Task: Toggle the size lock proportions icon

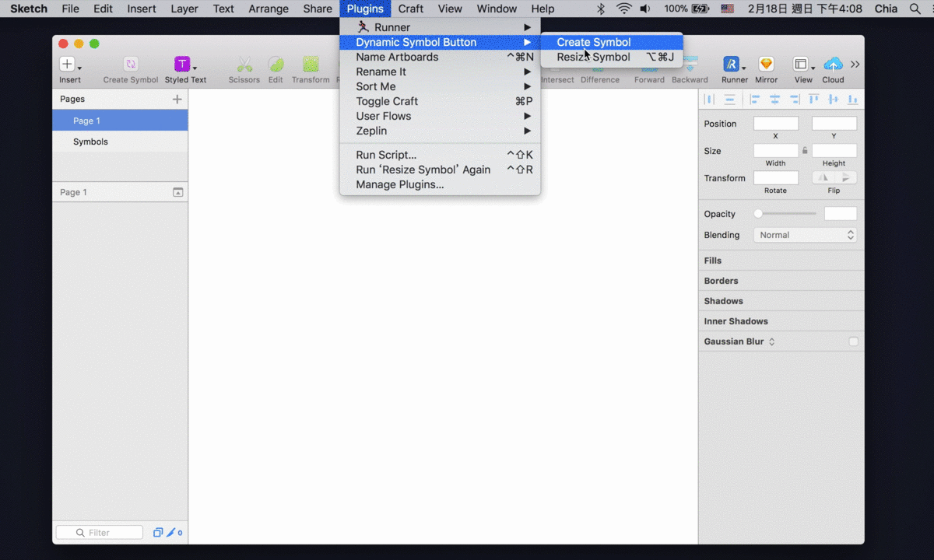Action: click(x=805, y=151)
